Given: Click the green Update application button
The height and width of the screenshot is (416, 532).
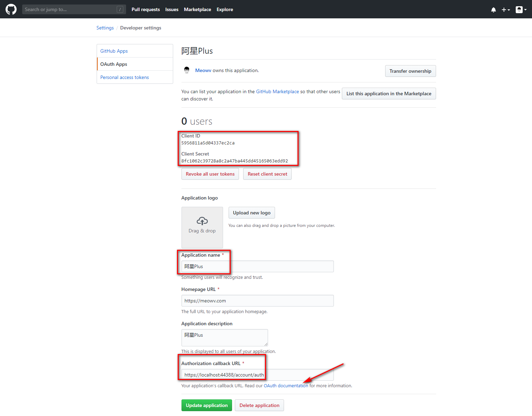Looking at the screenshot, I should click(x=207, y=405).
